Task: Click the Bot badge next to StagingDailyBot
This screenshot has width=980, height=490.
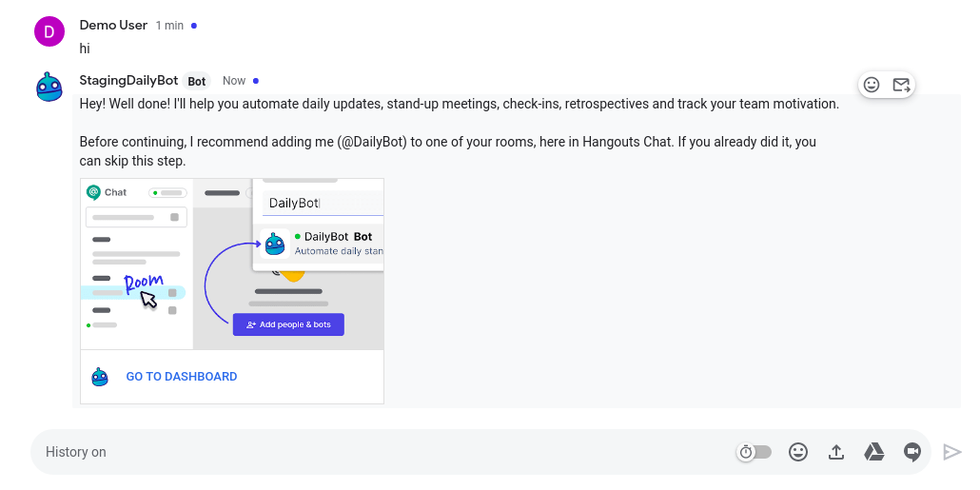Action: coord(197,81)
